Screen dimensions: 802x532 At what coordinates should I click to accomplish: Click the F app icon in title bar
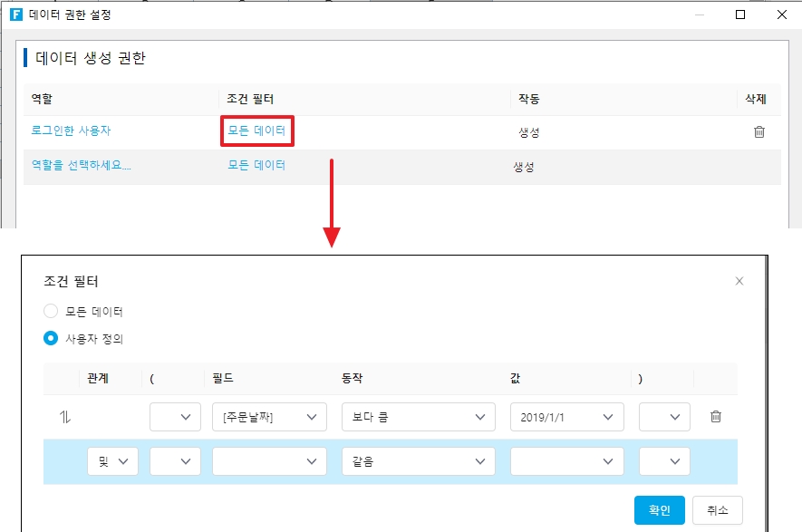click(15, 15)
